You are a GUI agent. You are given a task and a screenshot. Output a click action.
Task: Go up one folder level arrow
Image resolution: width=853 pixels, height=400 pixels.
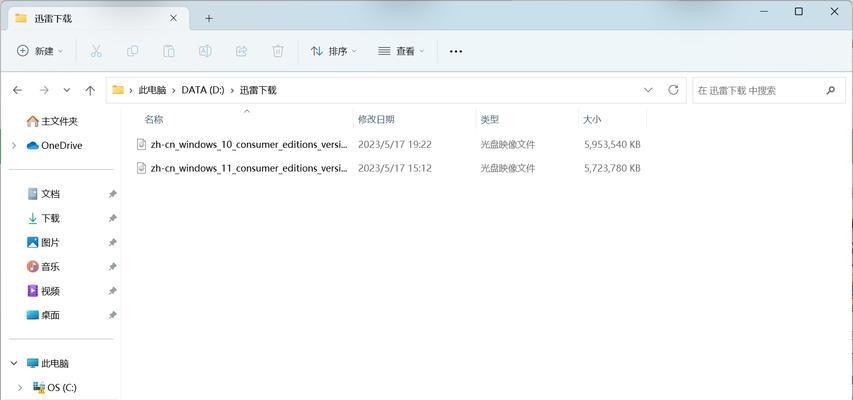[90, 90]
